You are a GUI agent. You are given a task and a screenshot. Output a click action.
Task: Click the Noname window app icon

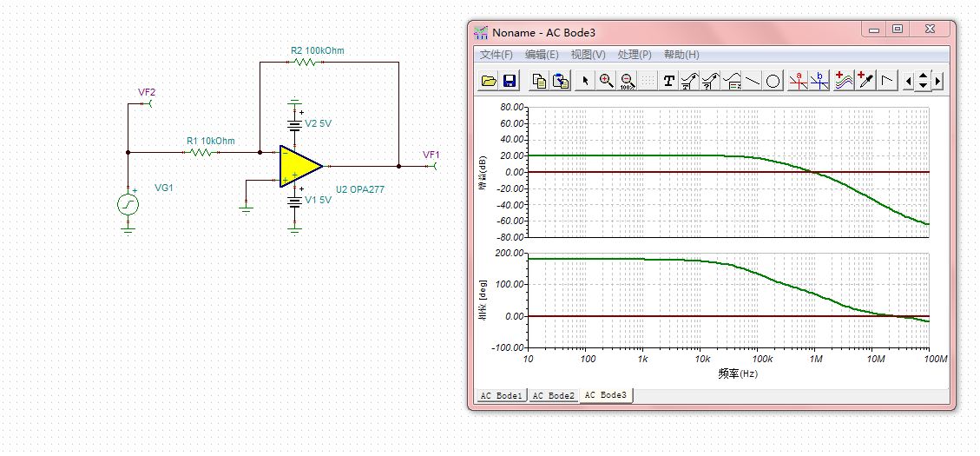pyautogui.click(x=481, y=32)
